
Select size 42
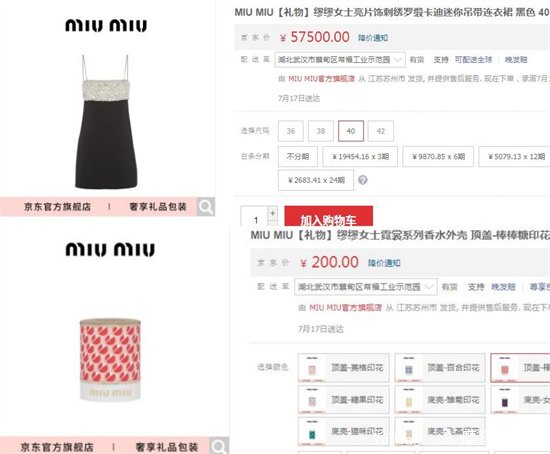point(381,131)
